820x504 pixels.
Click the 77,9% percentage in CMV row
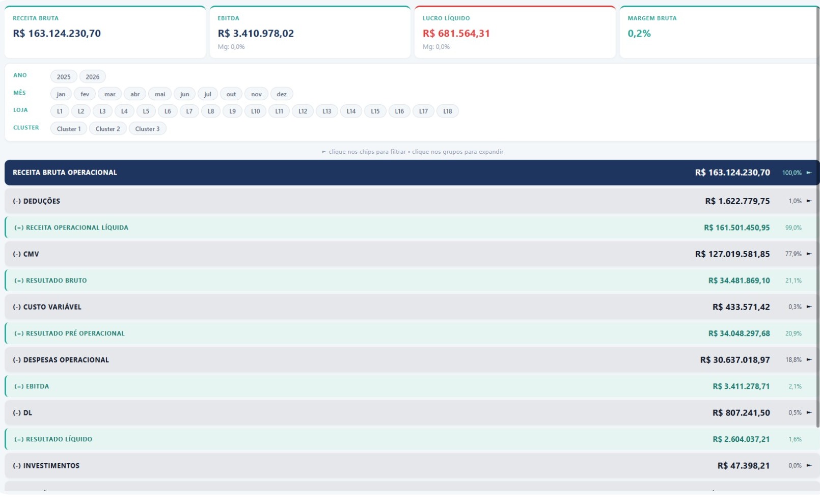tap(794, 254)
